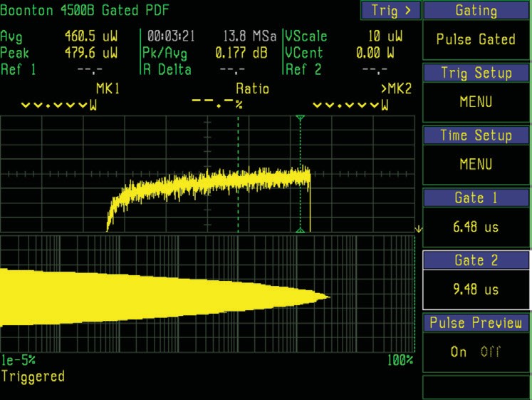Select the Gate 1 header
The image size is (532, 400).
[476, 198]
